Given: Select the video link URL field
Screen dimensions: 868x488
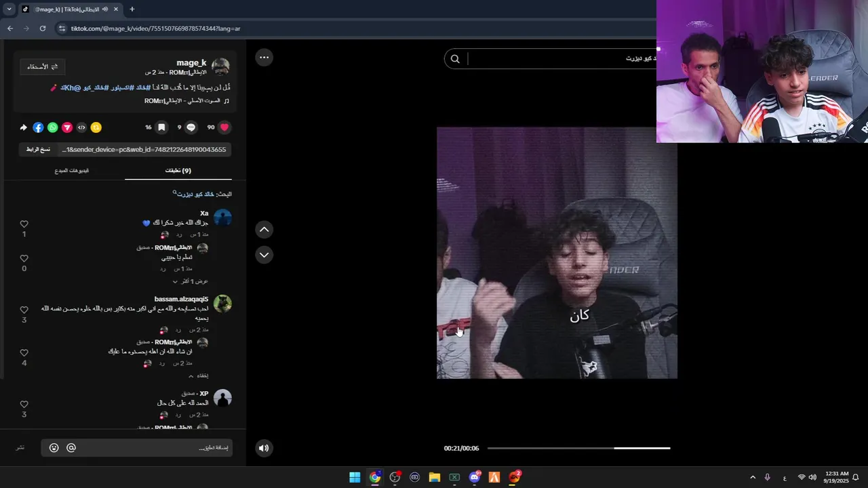Looking at the screenshot, I should tap(144, 149).
